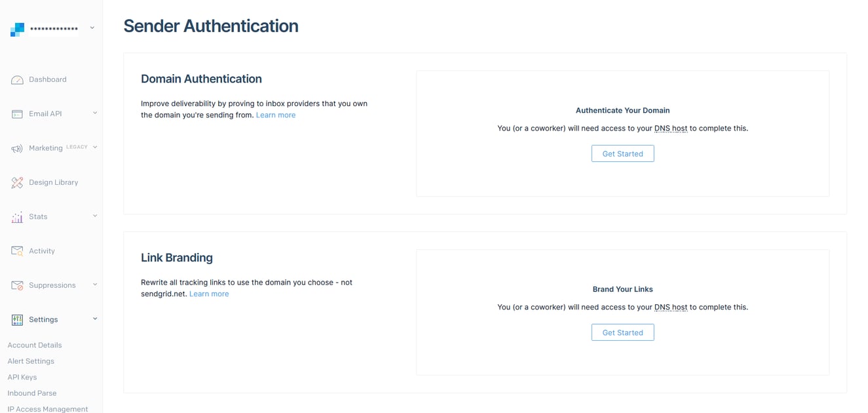Click Get Started under Link Branding
This screenshot has width=868, height=413.
pos(622,332)
